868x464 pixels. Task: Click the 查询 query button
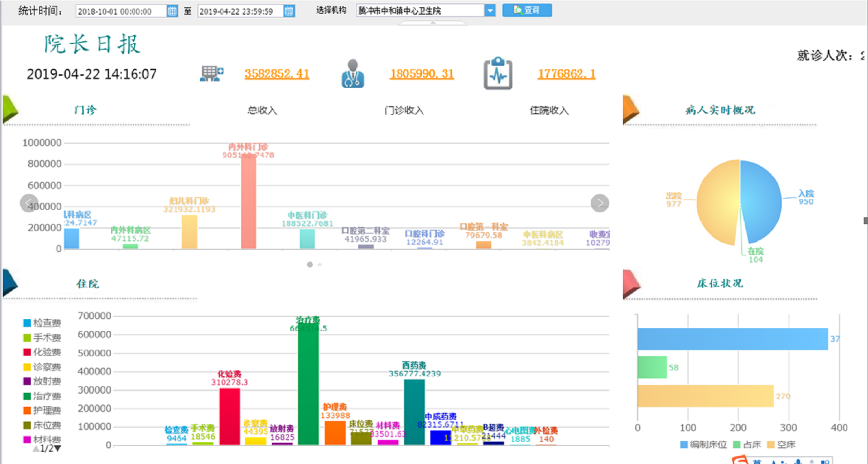pyautogui.click(x=527, y=10)
